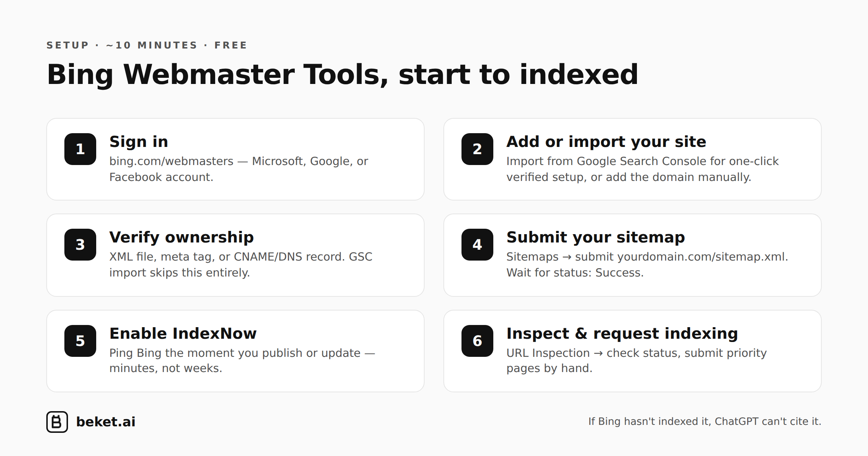The image size is (868, 456).
Task: Select the step 1 number badge
Action: (80, 149)
